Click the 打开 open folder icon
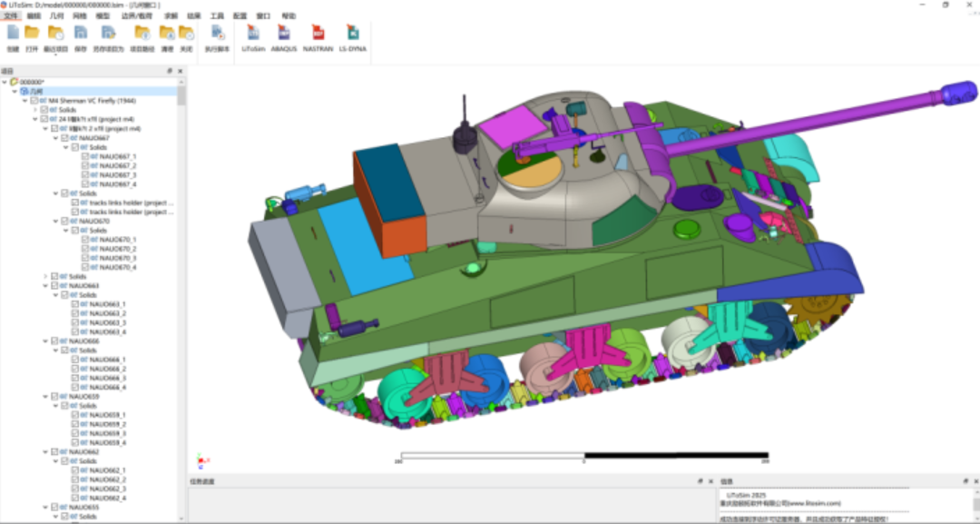980x524 pixels. pos(32,33)
